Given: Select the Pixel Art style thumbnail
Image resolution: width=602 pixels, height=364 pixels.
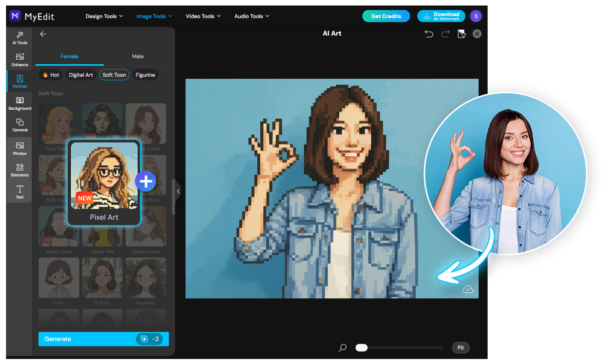Looking at the screenshot, I should pyautogui.click(x=104, y=178).
